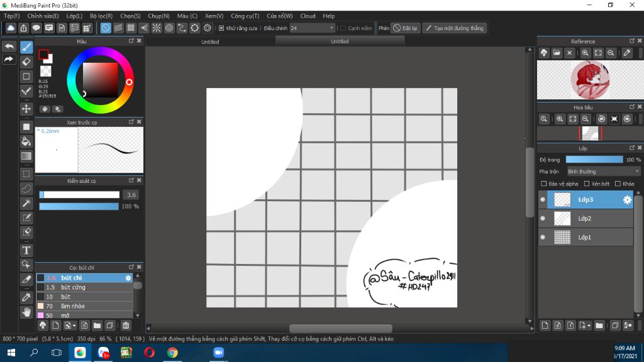Viewport: 644px width, 362px height.
Task: Enable the Xén bớt checkbox
Action: coord(587,184)
